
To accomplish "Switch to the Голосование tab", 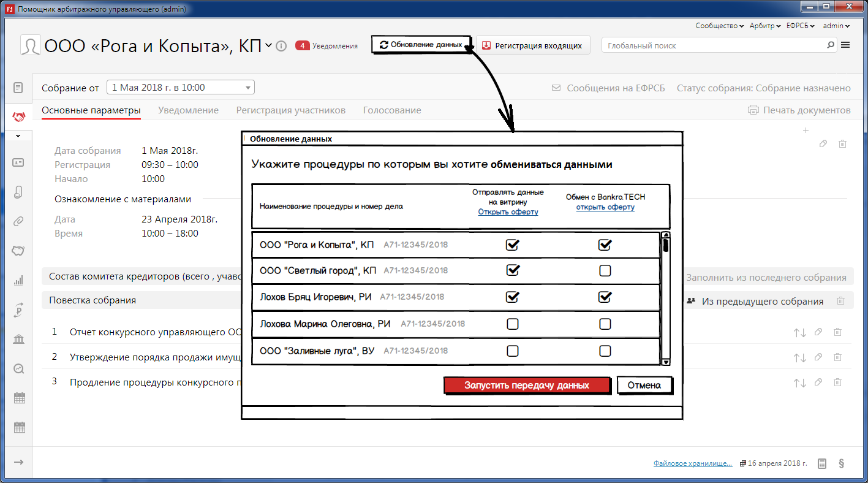I will pos(392,110).
